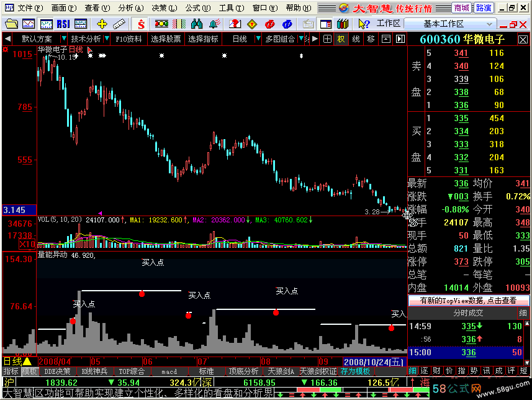532x400 pixels.
Task: Click the fifth indicator panel toolbar icon
Action: click(81, 24)
